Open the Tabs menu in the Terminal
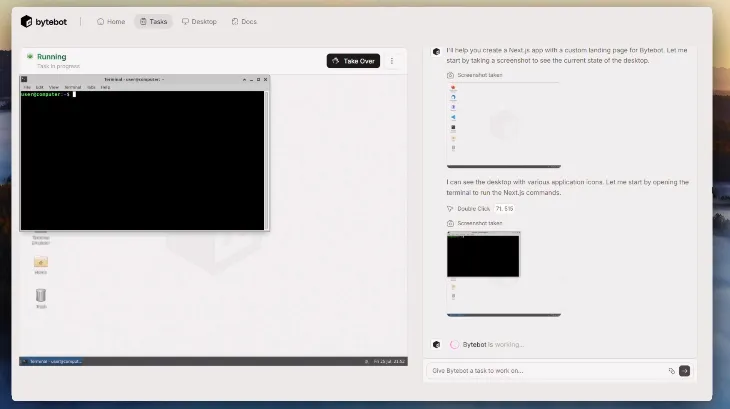Image resolution: width=730 pixels, height=409 pixels. point(91,87)
